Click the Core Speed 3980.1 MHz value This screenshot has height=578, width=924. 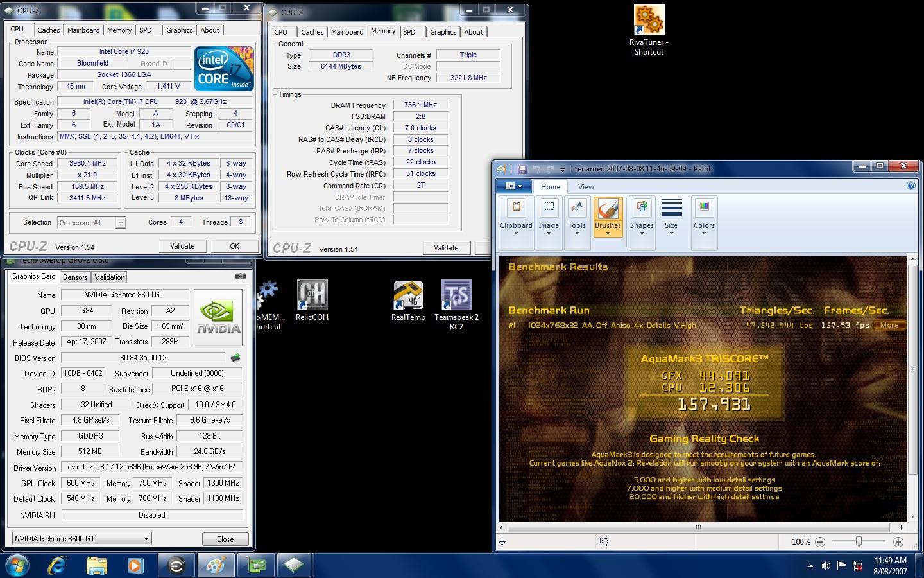click(x=87, y=164)
